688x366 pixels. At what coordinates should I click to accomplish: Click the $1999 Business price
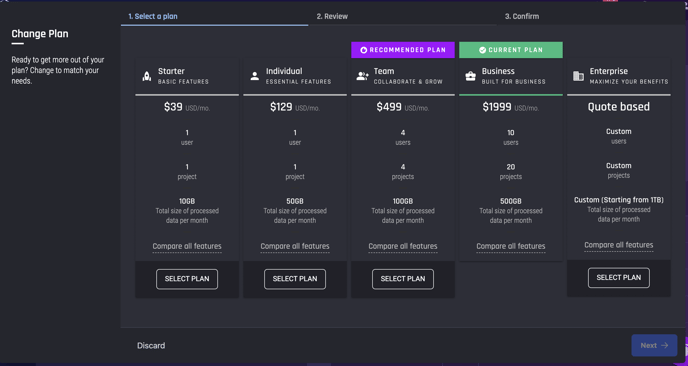497,107
